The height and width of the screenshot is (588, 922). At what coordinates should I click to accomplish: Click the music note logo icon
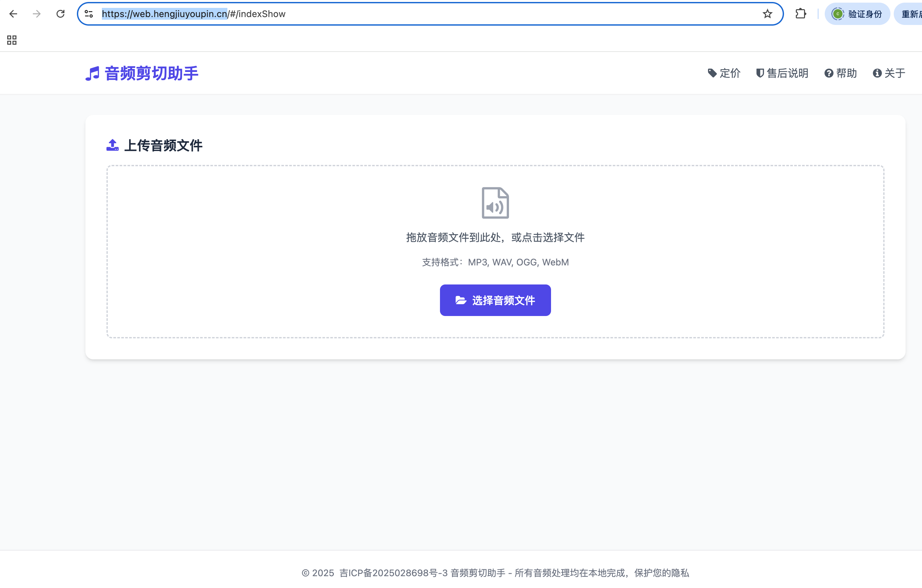92,74
